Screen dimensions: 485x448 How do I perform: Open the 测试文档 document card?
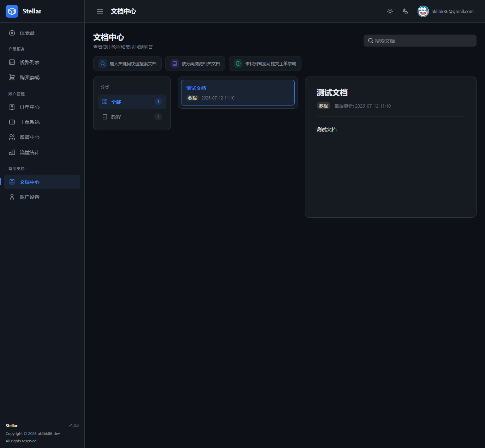(x=238, y=92)
